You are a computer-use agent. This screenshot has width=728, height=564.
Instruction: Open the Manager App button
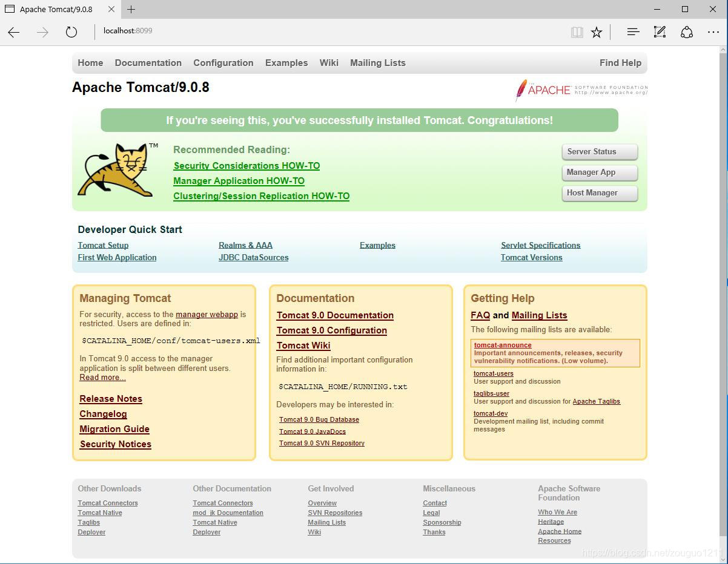coord(600,172)
